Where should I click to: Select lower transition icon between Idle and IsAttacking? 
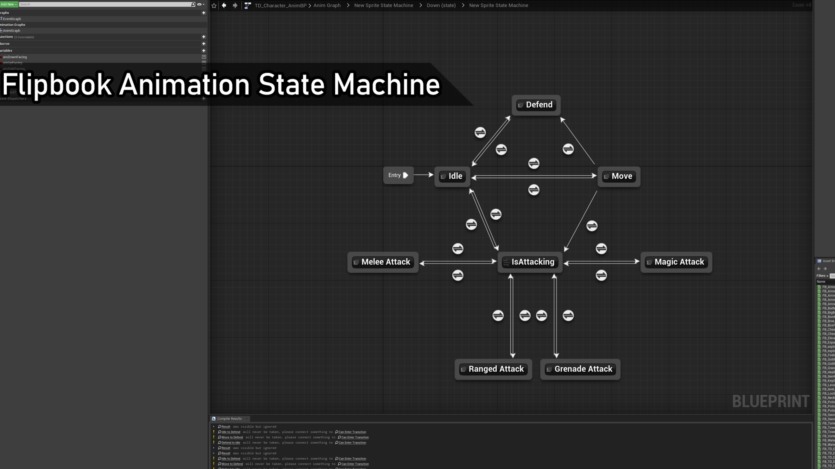click(x=471, y=224)
